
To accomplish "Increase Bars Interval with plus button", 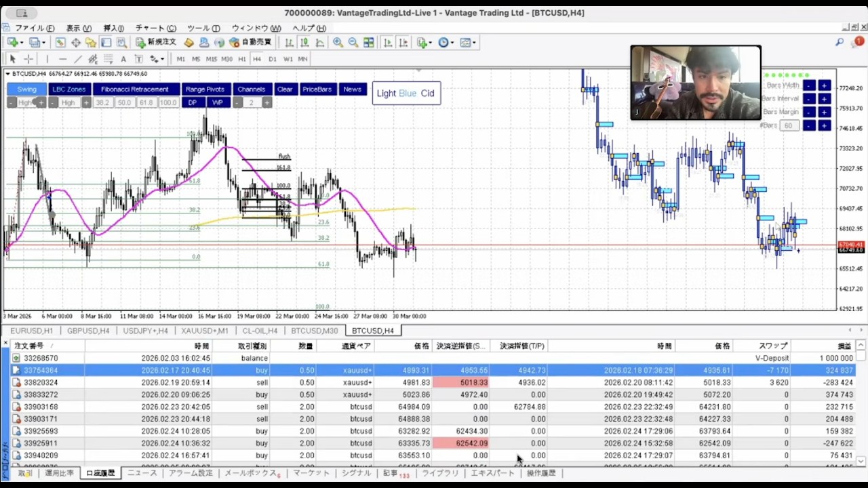I will [x=824, y=99].
